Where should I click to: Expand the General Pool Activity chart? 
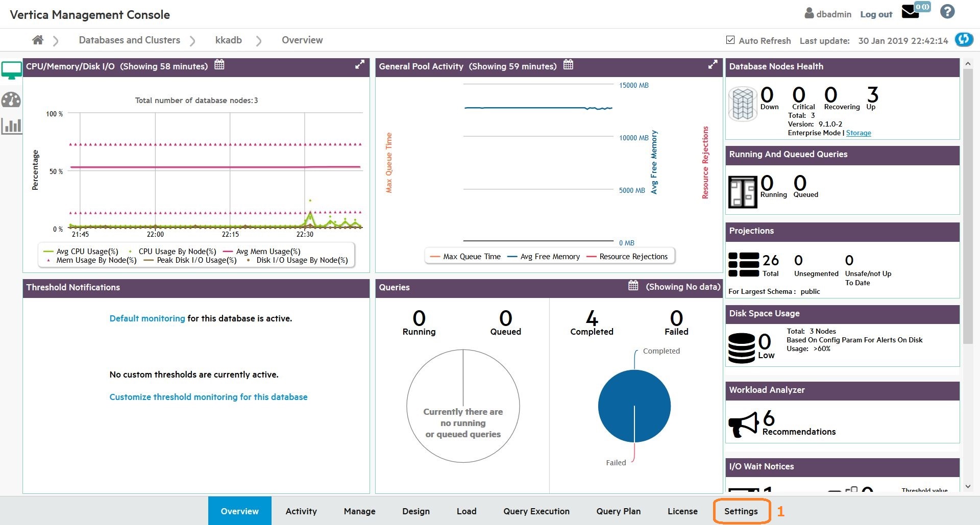pos(713,65)
